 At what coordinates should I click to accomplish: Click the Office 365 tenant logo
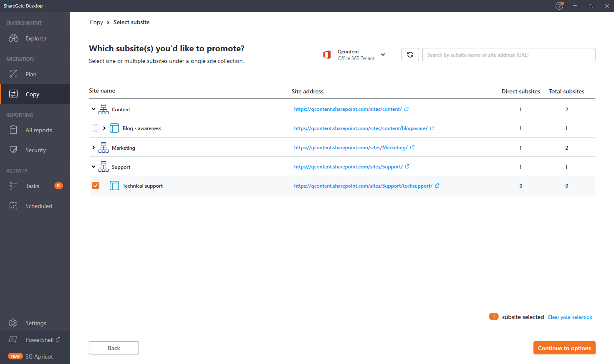tap(327, 55)
